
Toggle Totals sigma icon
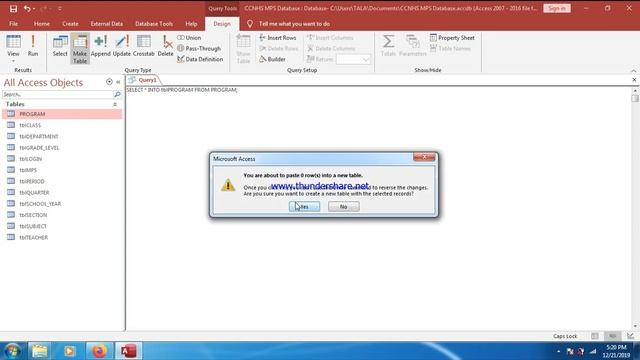click(388, 46)
